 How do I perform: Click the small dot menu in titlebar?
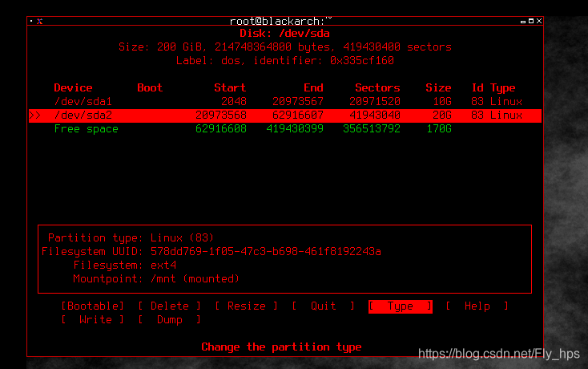click(x=31, y=21)
